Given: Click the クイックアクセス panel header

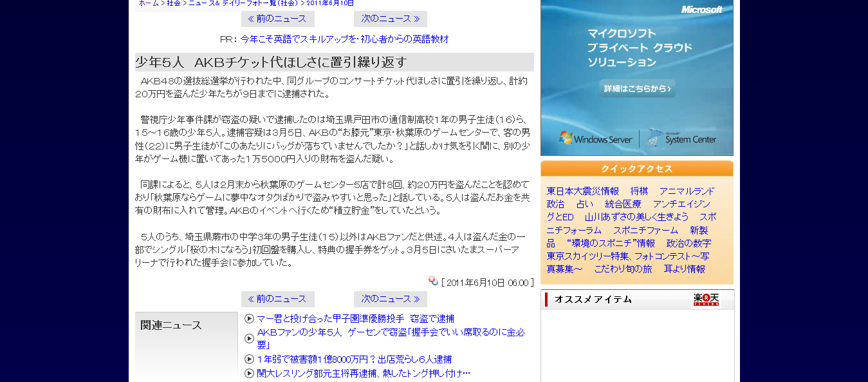Looking at the screenshot, I should point(637,169).
